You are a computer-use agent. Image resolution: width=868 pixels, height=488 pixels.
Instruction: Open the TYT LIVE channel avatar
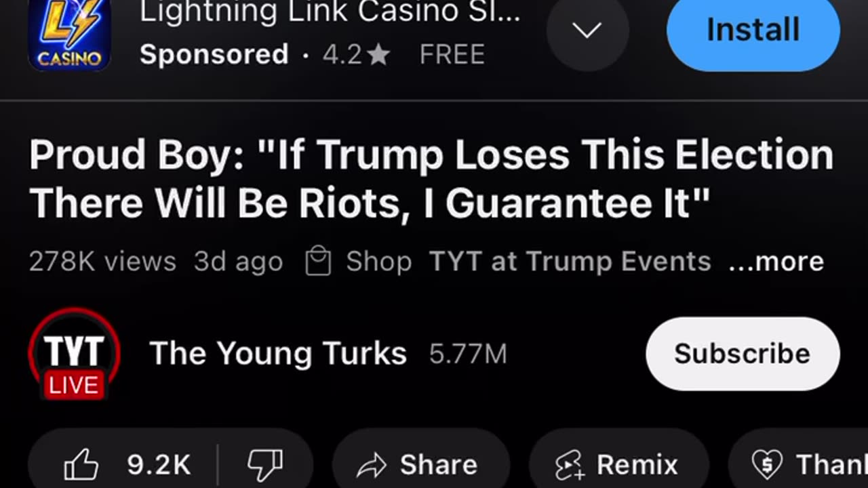tap(74, 354)
